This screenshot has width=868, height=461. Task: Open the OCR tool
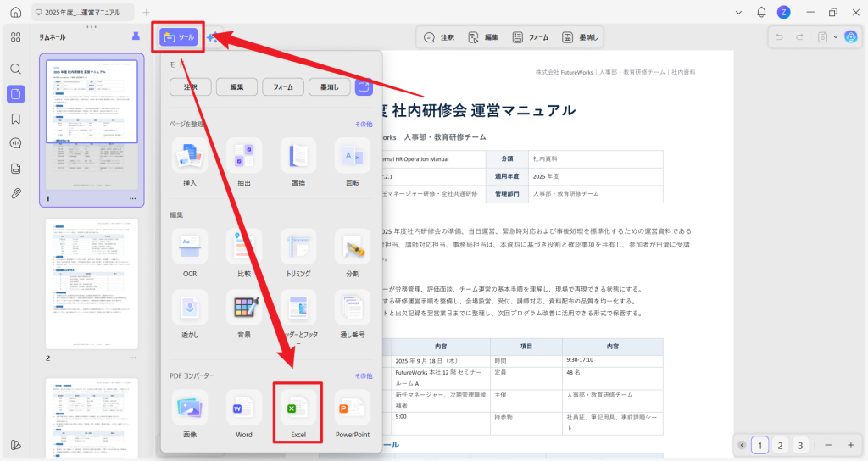click(190, 253)
